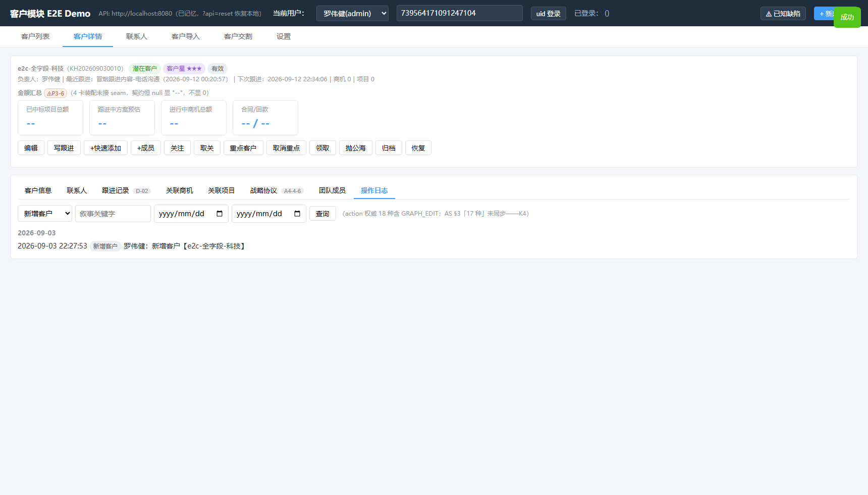Open the 已知缺陷 warning button
The height and width of the screenshot is (495, 868).
click(x=783, y=14)
